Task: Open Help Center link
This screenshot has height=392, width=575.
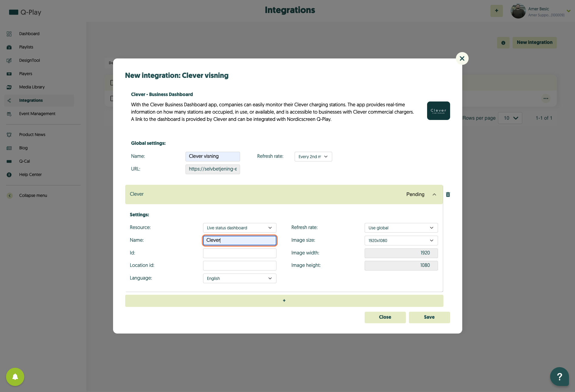Action: 30,174
